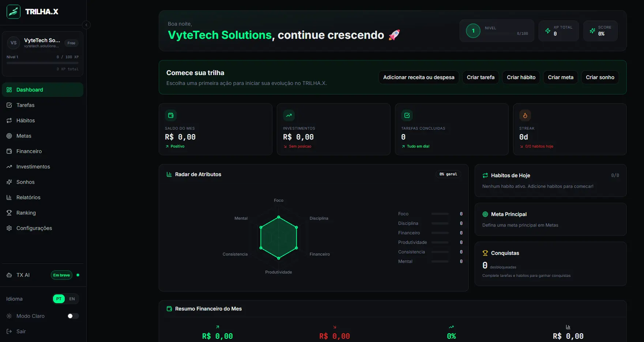
Task: Click the Meta Principal target icon
Action: (485, 214)
